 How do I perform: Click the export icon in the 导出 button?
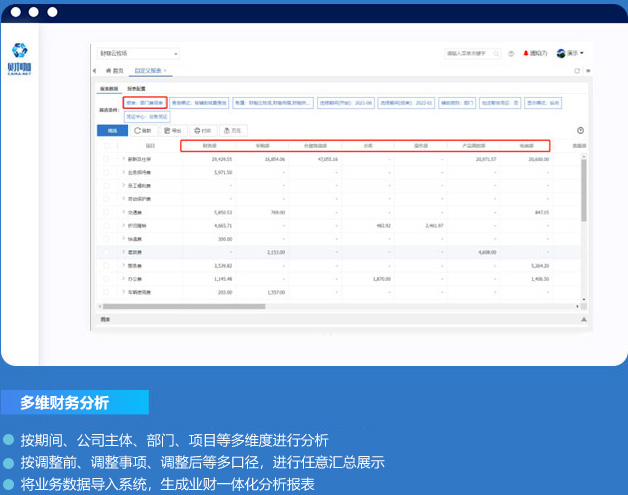click(167, 131)
